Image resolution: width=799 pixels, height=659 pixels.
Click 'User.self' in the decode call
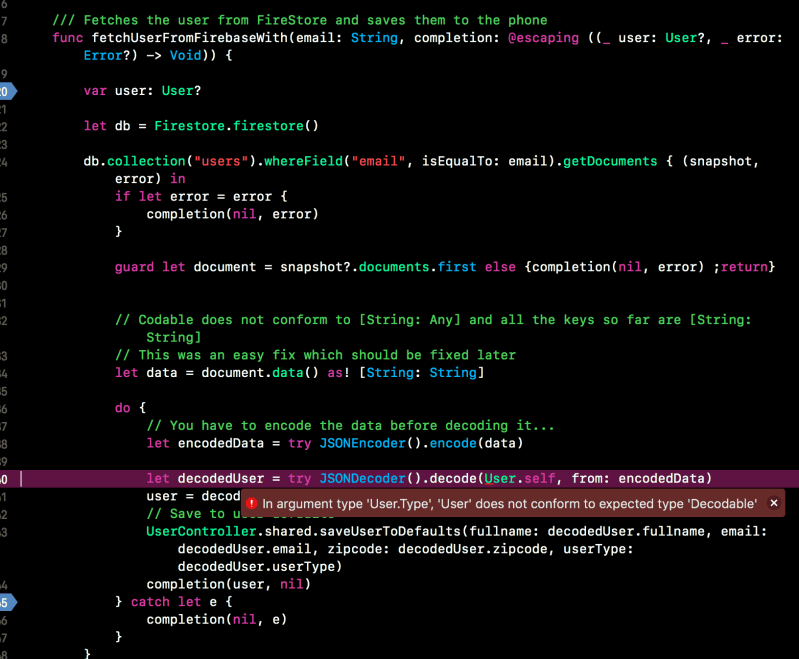tap(519, 479)
